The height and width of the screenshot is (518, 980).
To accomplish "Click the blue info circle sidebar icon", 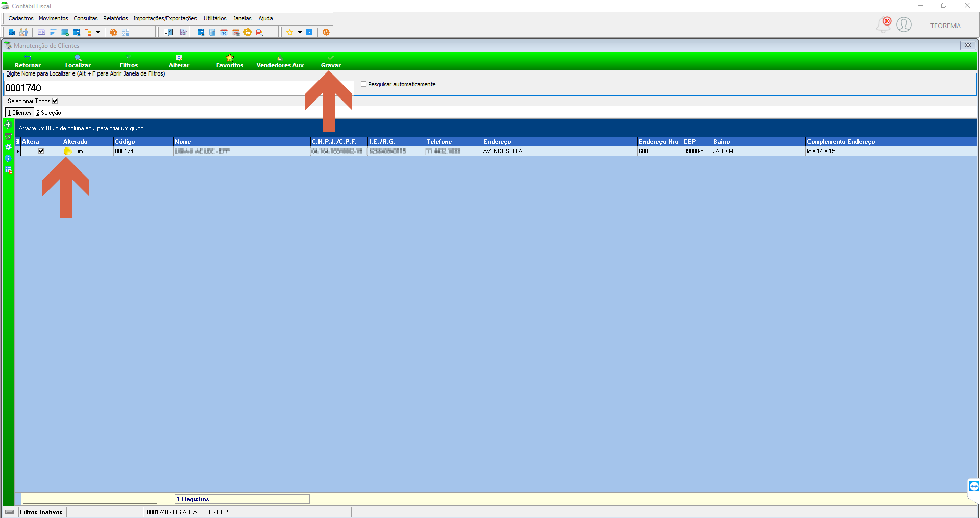I will point(8,158).
